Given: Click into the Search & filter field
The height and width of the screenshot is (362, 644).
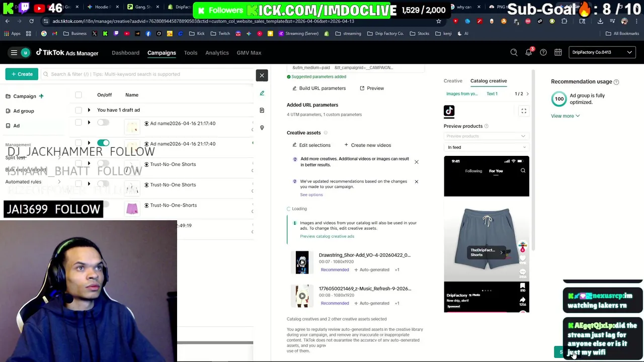Looking at the screenshot, I should click(148, 74).
